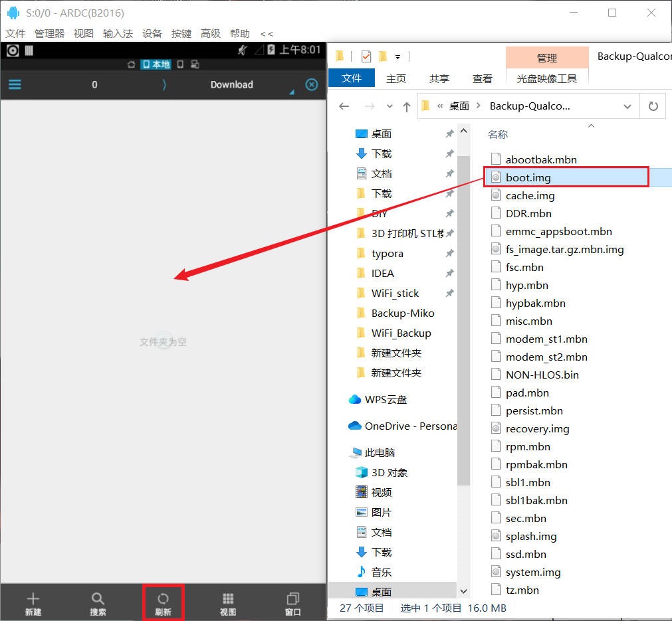
Task: Tap the 新建 plus icon
Action: pos(33,603)
